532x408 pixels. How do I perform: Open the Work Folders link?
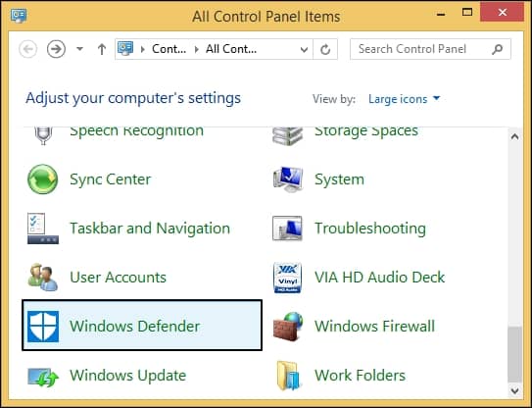[x=360, y=376]
